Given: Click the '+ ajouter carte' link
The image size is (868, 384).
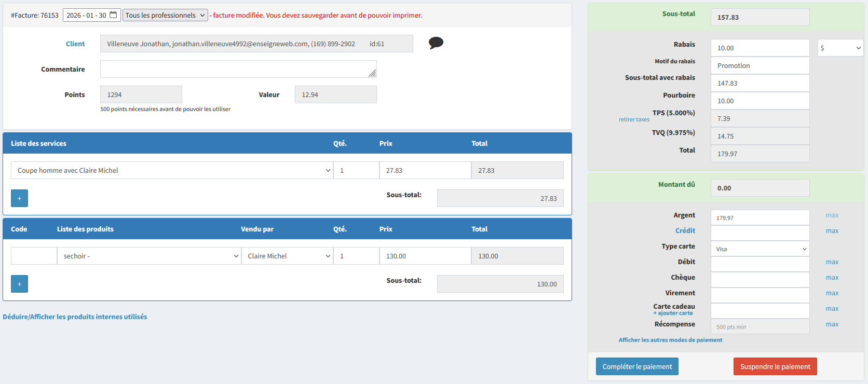Looking at the screenshot, I should [x=673, y=313].
